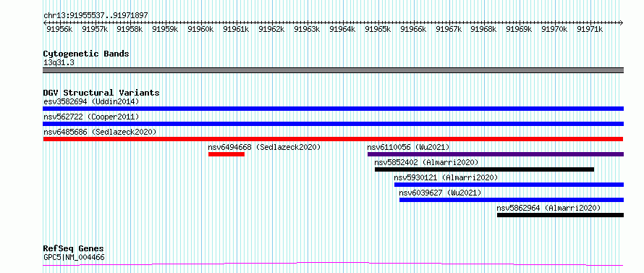Click the 91958k ruler position
The image size is (644, 273).
point(130,29)
